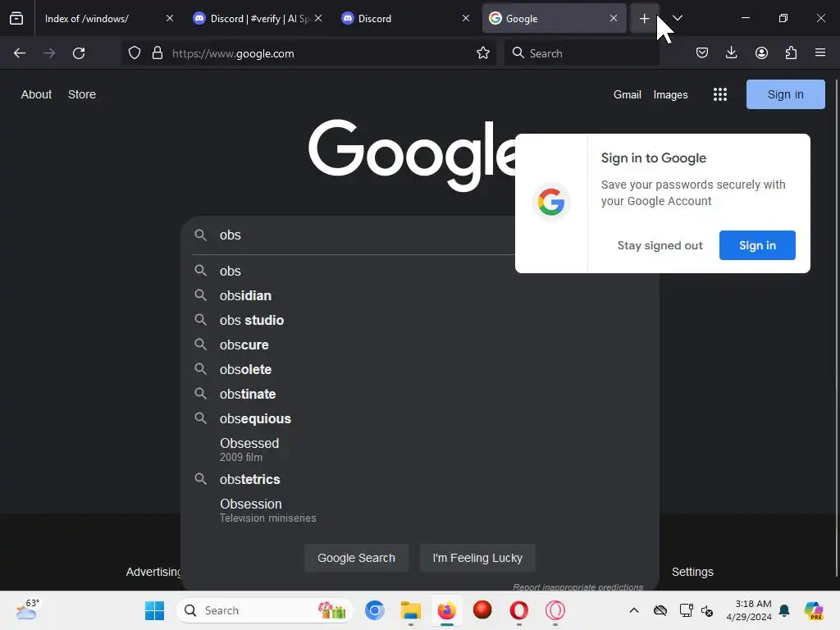Open the Windows Start menu
840x630 pixels.
pos(155,610)
